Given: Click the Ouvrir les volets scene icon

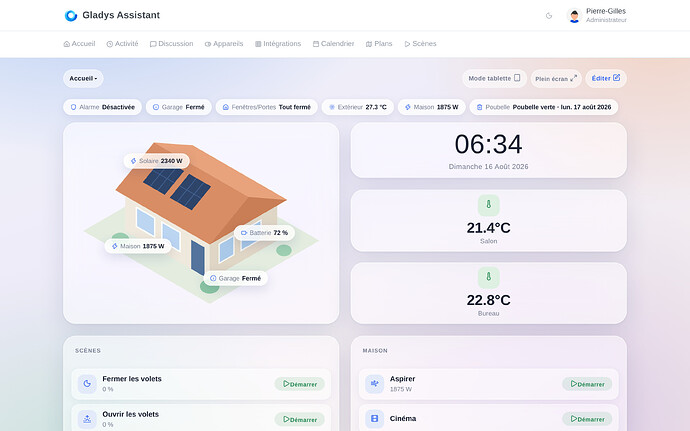Looking at the screenshot, I should 87,419.
